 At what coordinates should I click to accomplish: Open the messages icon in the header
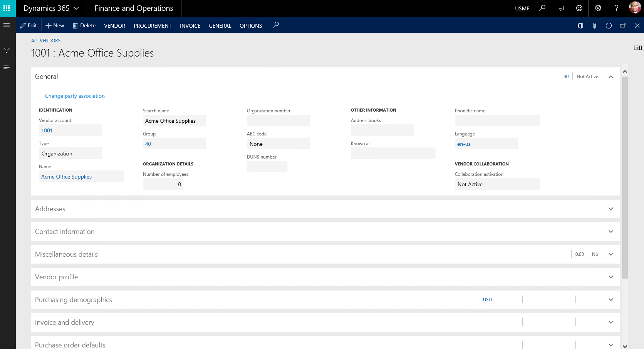[561, 8]
